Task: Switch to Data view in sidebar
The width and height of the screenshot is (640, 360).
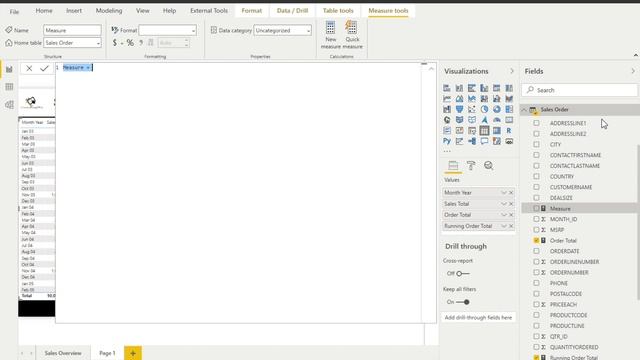Action: [9, 87]
